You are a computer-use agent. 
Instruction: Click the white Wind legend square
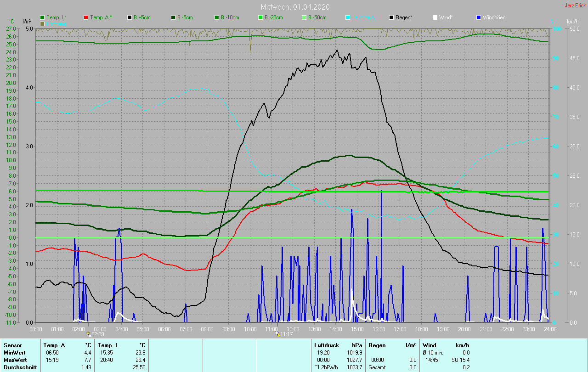(435, 17)
